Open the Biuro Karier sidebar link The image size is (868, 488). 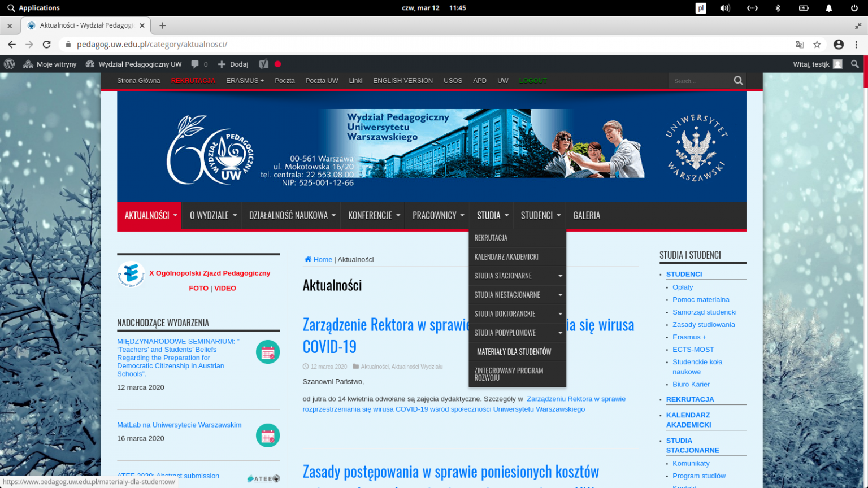point(691,385)
